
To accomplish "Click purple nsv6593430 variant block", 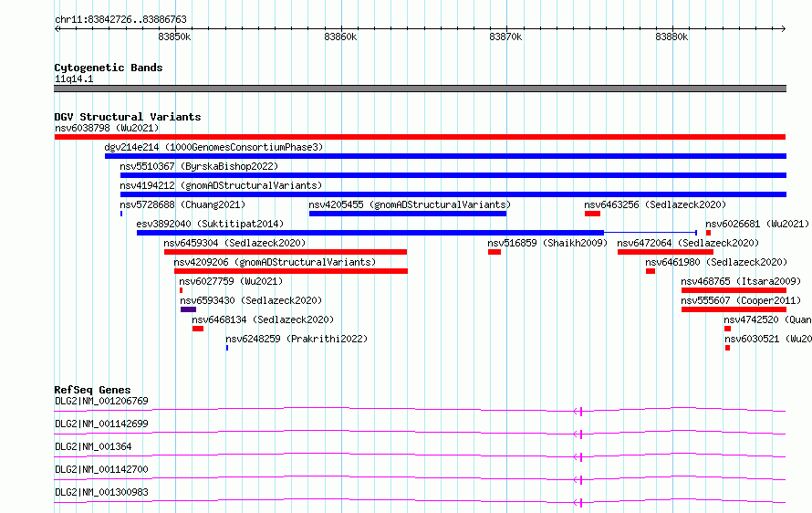I will (x=188, y=309).
